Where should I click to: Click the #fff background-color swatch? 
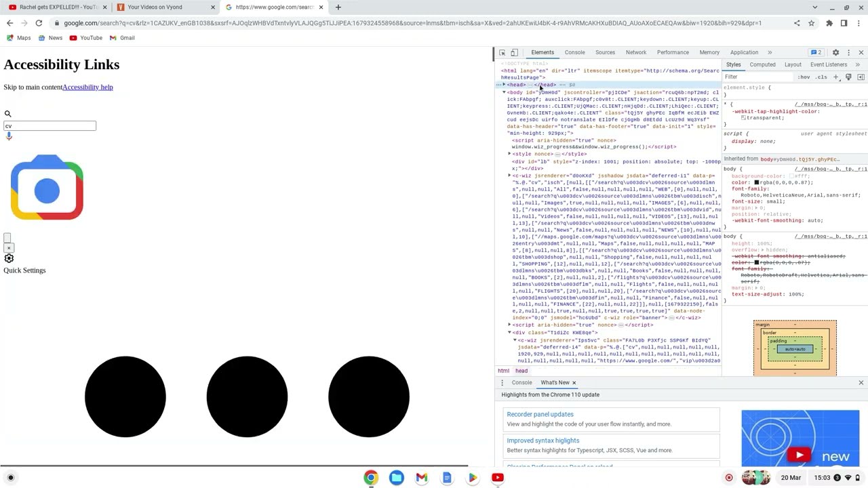[791, 176]
